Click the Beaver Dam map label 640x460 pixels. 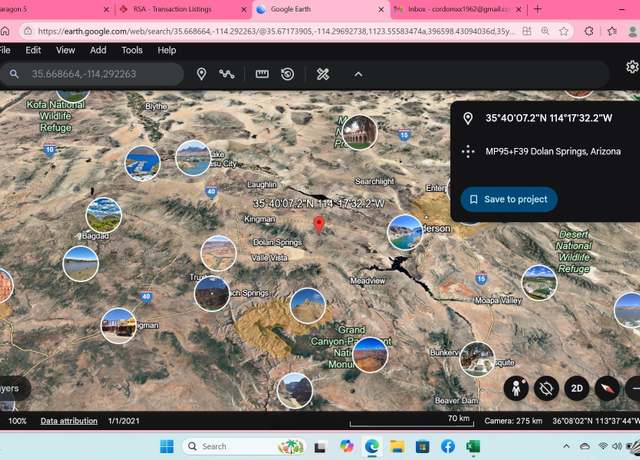pyautogui.click(x=456, y=400)
